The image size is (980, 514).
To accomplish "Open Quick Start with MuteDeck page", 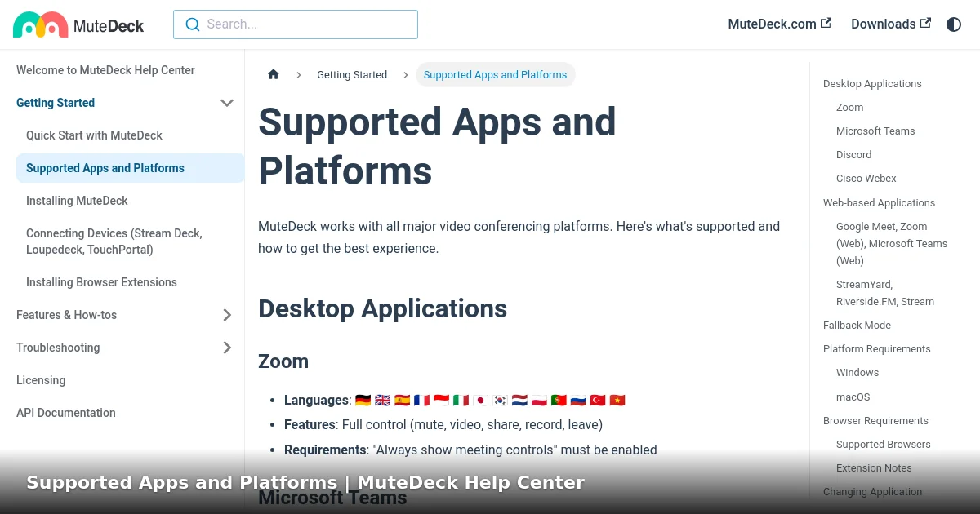I will point(94,135).
